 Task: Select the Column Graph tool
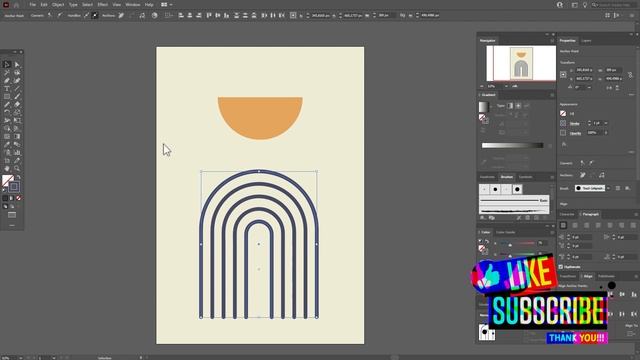(x=17, y=152)
